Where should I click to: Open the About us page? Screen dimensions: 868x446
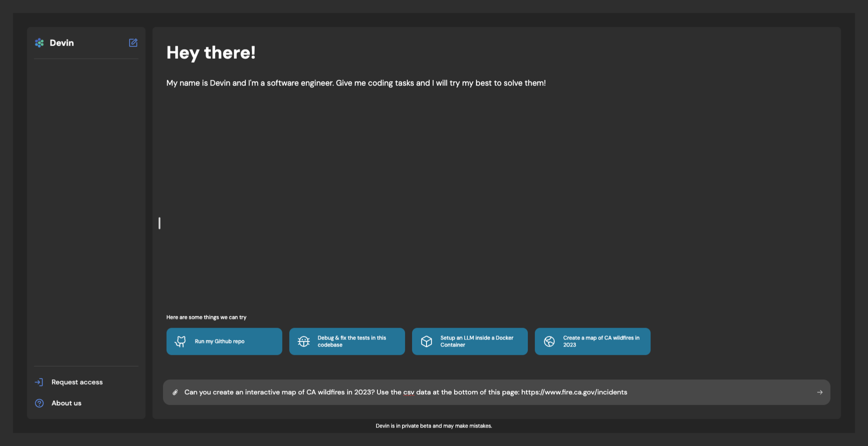pyautogui.click(x=67, y=403)
